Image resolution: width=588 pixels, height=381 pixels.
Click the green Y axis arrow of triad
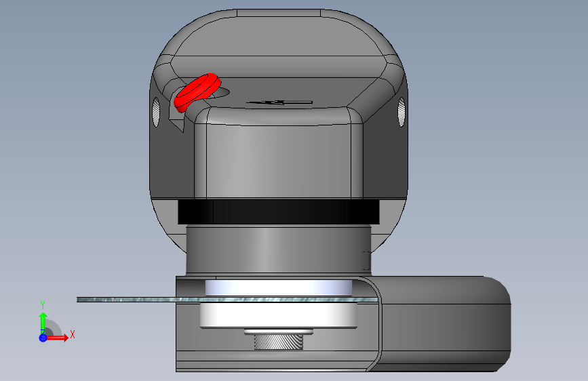[43, 323]
